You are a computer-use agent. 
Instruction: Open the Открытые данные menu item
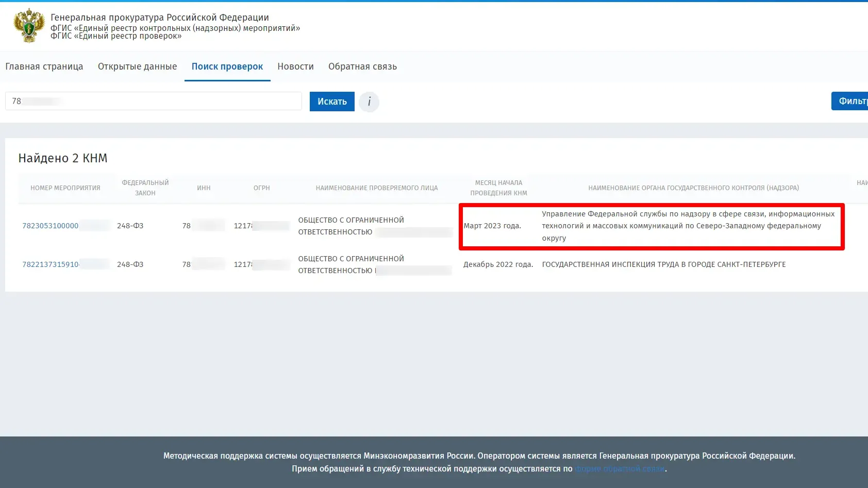(x=138, y=66)
